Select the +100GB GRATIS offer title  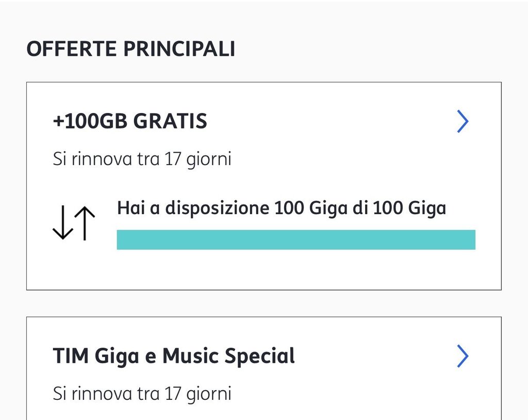click(130, 121)
